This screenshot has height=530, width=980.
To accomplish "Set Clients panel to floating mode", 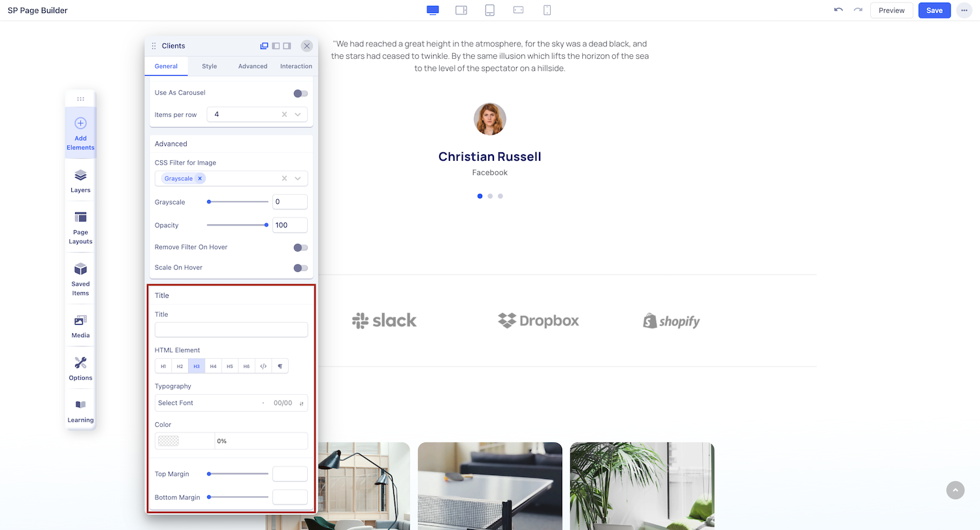I will pos(264,46).
